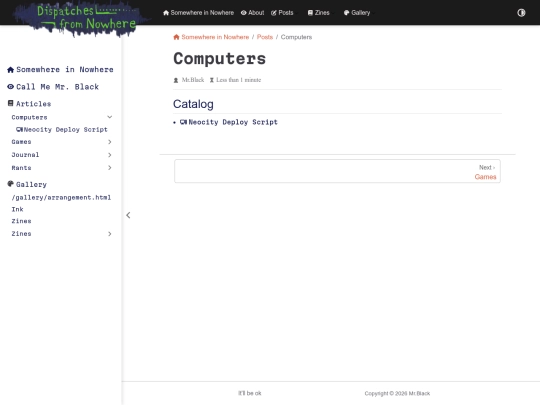540x405 pixels.
Task: Click the Dispatches from Nowhere logo
Action: [81, 18]
